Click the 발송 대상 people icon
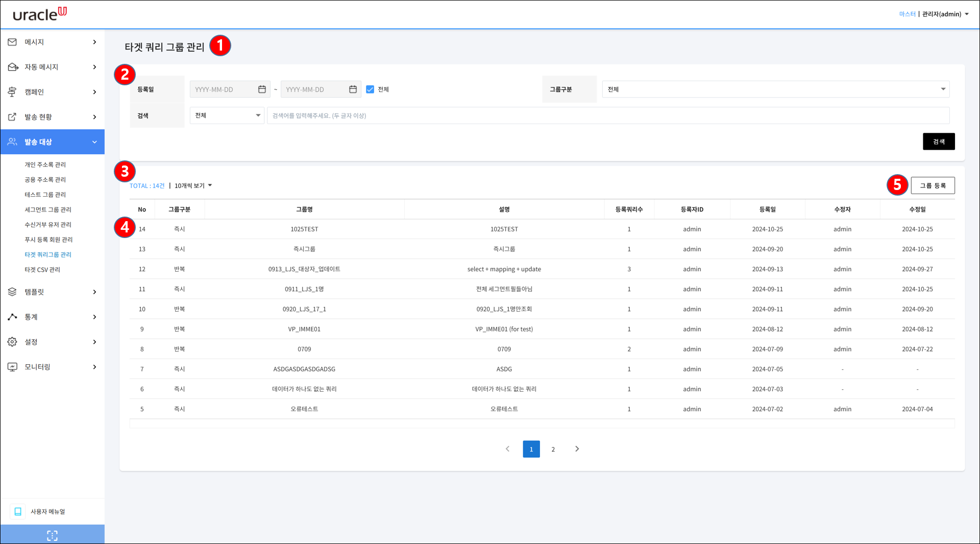 tap(12, 142)
